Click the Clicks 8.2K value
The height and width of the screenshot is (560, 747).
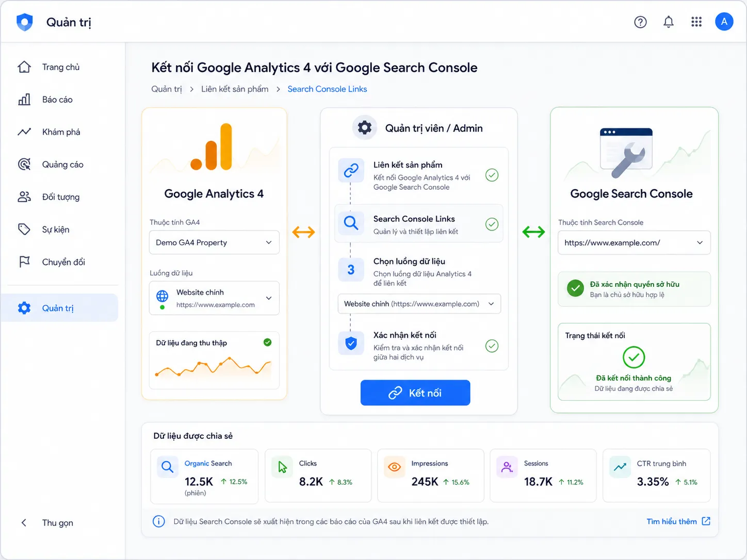(x=311, y=482)
